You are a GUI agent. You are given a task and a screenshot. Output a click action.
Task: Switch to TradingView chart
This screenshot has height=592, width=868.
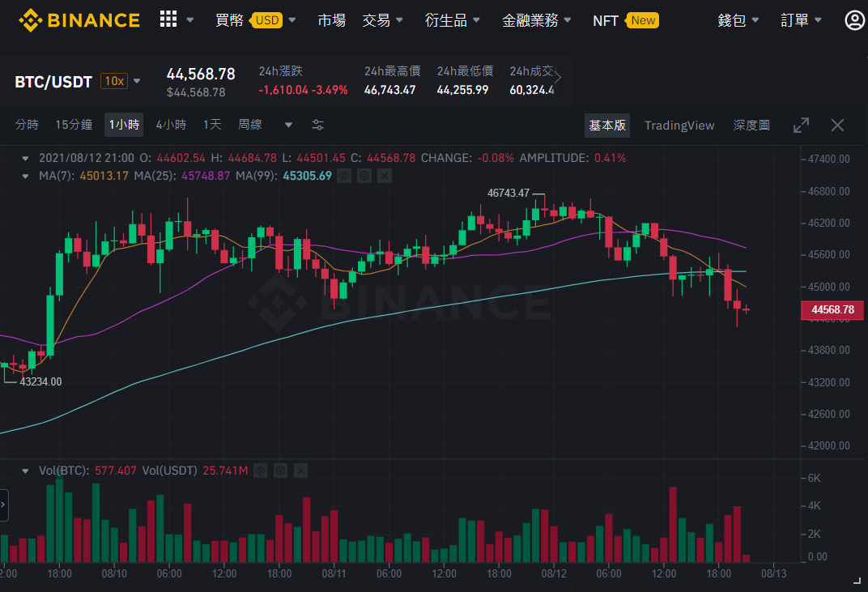[679, 126]
